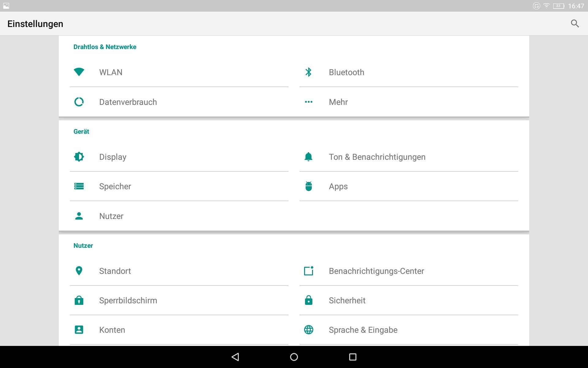Select the Speicher label
Viewport: 588px width, 368px height.
[x=115, y=186]
